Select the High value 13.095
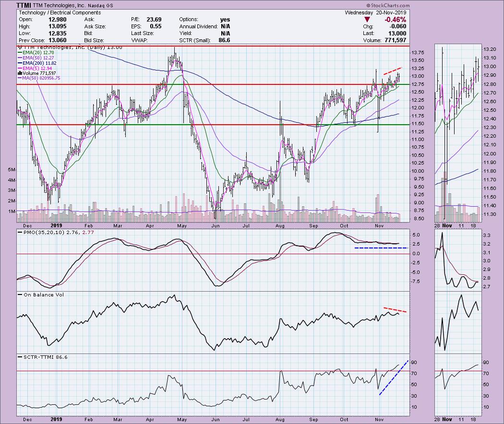Screen dimensions: 504x424 click(58, 26)
